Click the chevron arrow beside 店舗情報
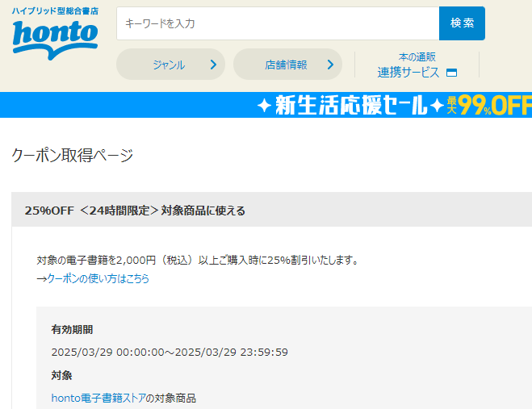532x409 pixels. [x=330, y=65]
